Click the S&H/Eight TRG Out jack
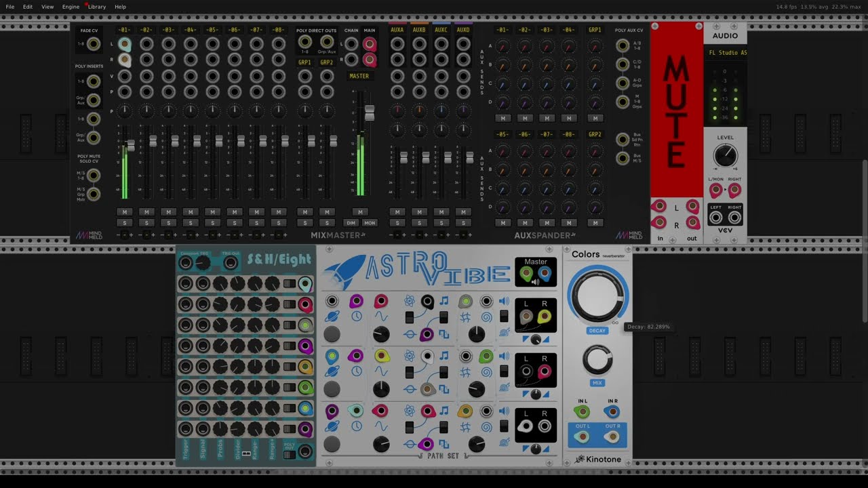868x488 pixels. tap(231, 262)
